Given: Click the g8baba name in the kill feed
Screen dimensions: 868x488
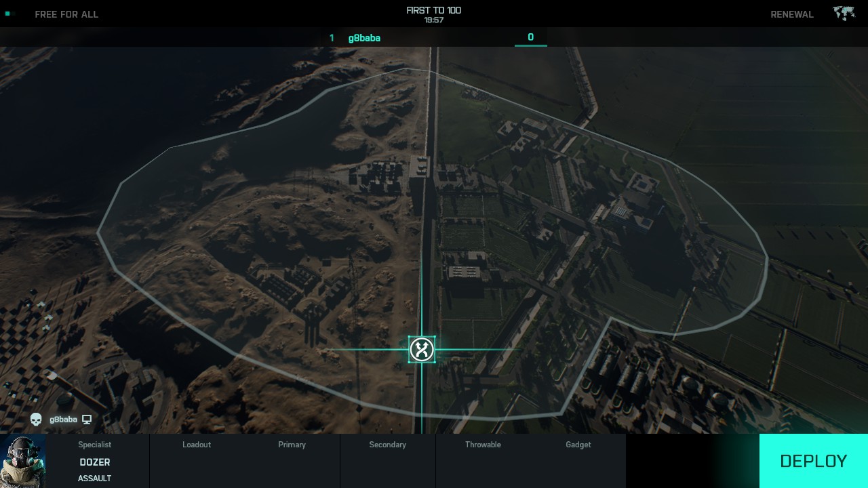Looking at the screenshot, I should (x=63, y=420).
